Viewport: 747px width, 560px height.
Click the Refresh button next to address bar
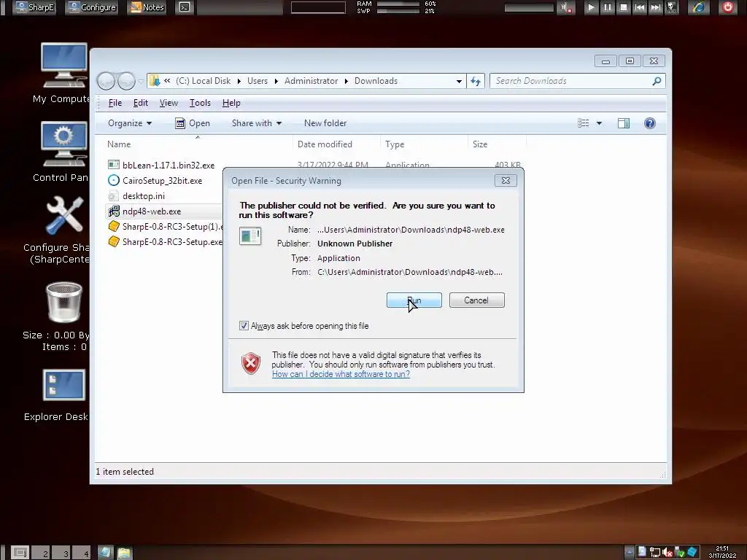(x=476, y=81)
